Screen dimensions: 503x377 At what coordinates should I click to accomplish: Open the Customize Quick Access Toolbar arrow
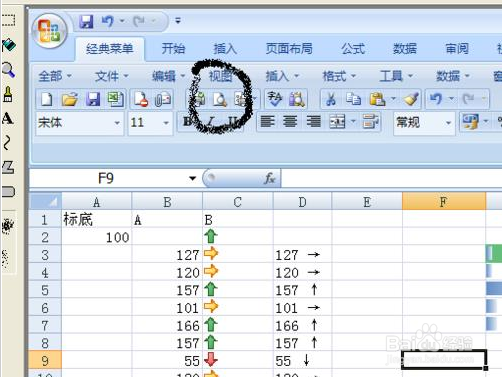pos(178,21)
